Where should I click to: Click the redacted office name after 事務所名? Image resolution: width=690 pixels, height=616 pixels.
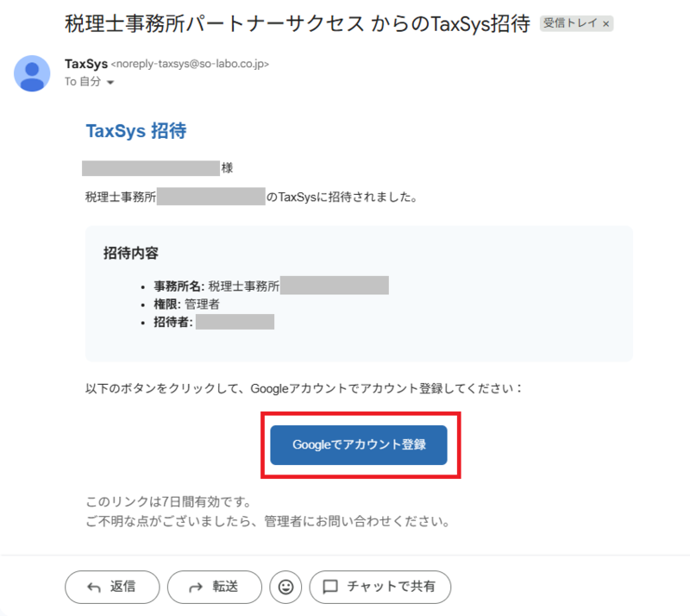[335, 286]
